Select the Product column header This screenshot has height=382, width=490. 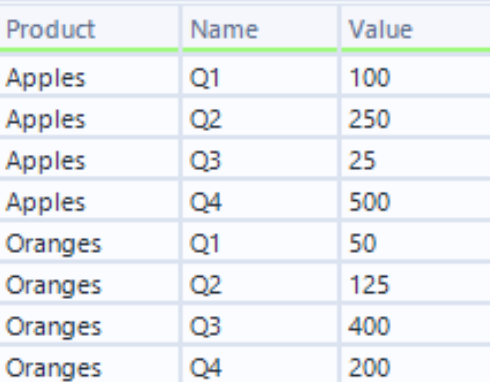pyautogui.click(x=89, y=29)
